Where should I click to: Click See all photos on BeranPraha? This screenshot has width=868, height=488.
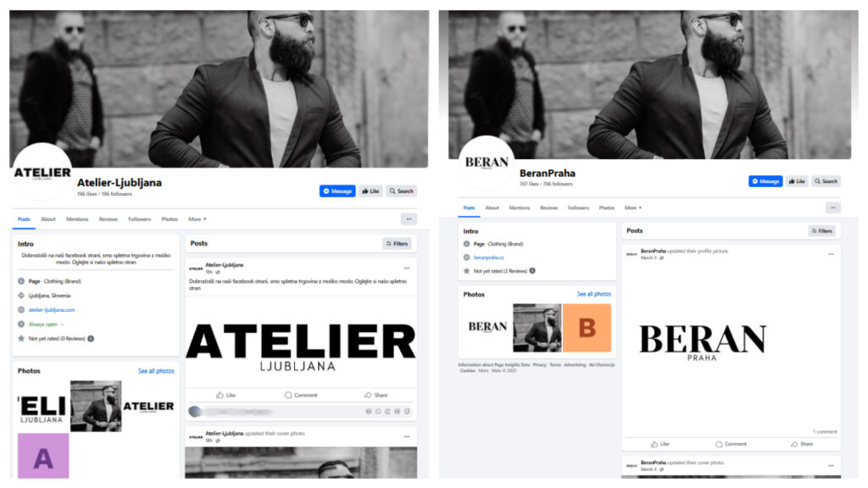(593, 294)
